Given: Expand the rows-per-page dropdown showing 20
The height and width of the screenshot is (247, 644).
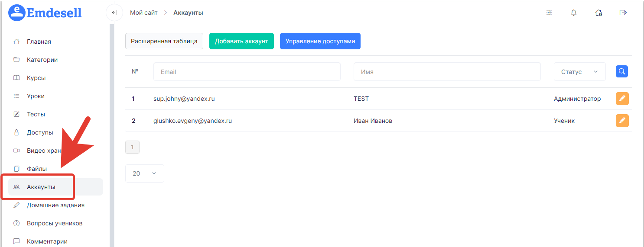Looking at the screenshot, I should pos(144,173).
